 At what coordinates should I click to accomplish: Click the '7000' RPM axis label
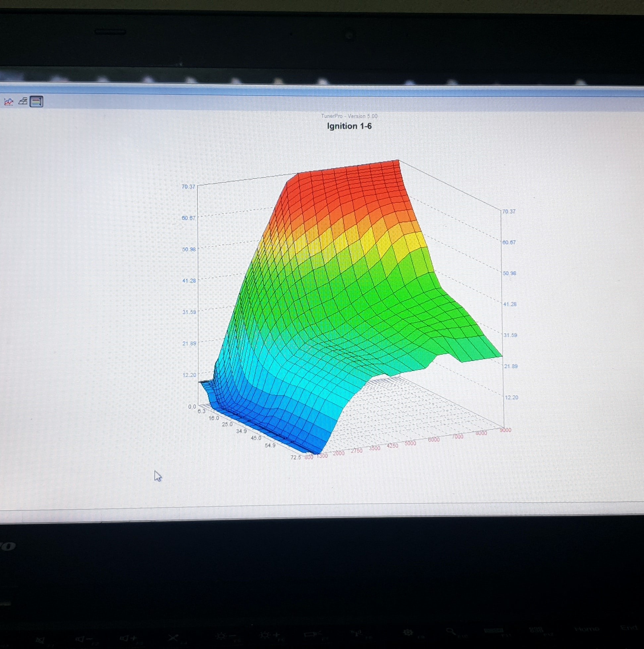457,436
